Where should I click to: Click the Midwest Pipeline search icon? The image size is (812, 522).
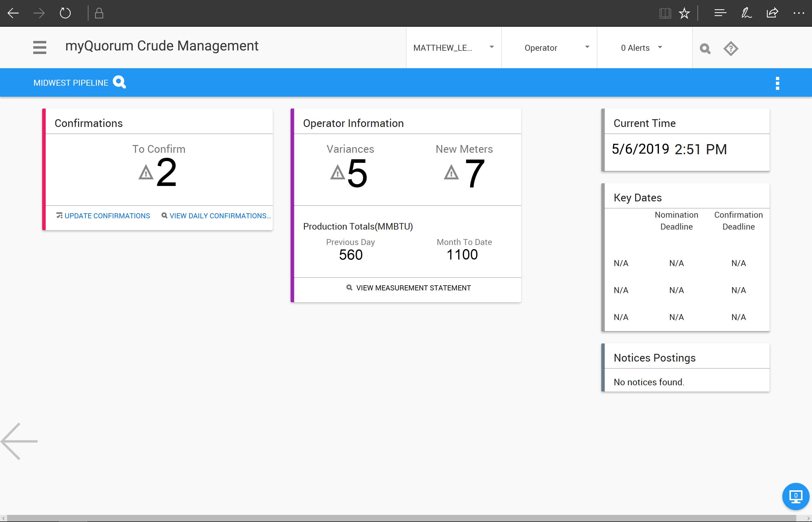[119, 82]
